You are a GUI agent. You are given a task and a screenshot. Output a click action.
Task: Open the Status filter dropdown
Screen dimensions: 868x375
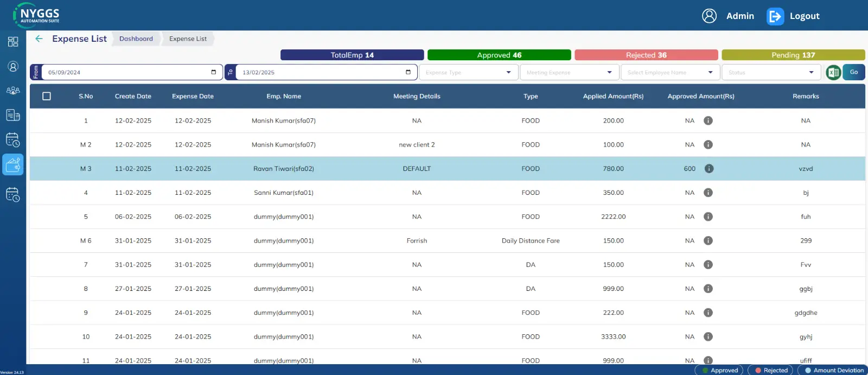pos(771,72)
